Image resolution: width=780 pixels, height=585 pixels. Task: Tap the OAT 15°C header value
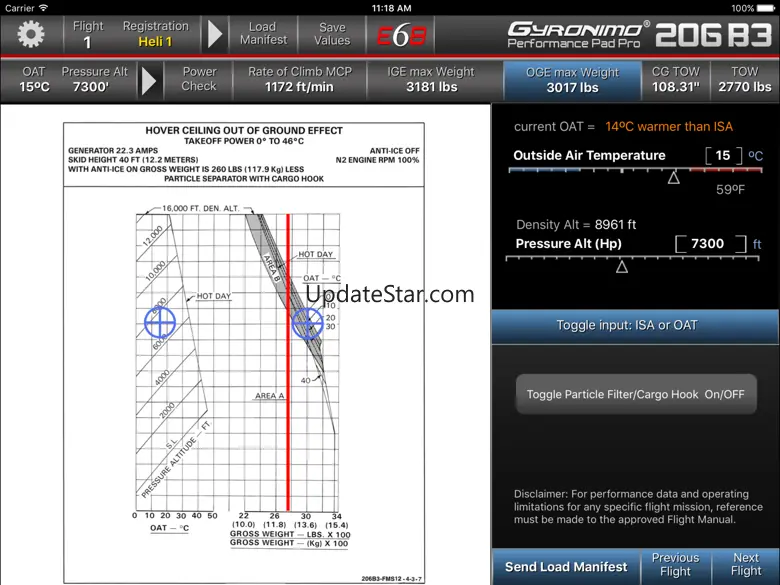(34, 79)
